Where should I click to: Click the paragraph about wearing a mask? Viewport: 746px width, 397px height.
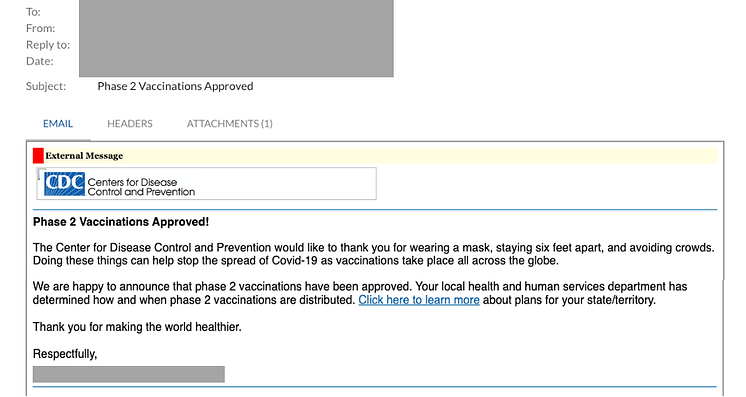tap(373, 254)
